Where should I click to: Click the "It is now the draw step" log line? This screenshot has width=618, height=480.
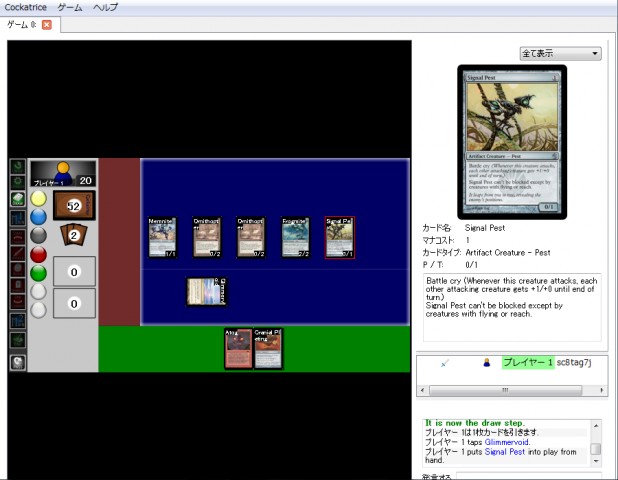click(475, 423)
